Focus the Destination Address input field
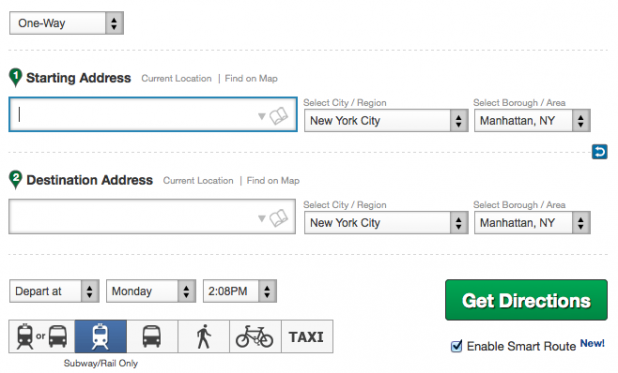This screenshot has width=618, height=373. [152, 216]
